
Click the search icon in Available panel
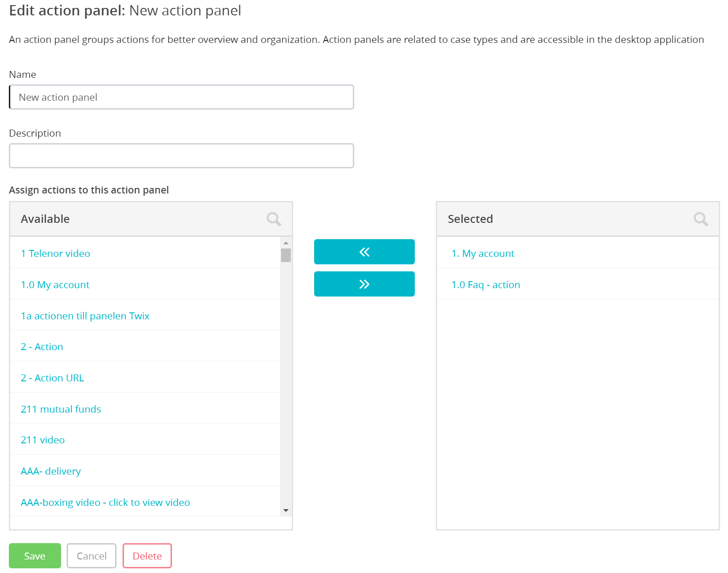pyautogui.click(x=274, y=219)
